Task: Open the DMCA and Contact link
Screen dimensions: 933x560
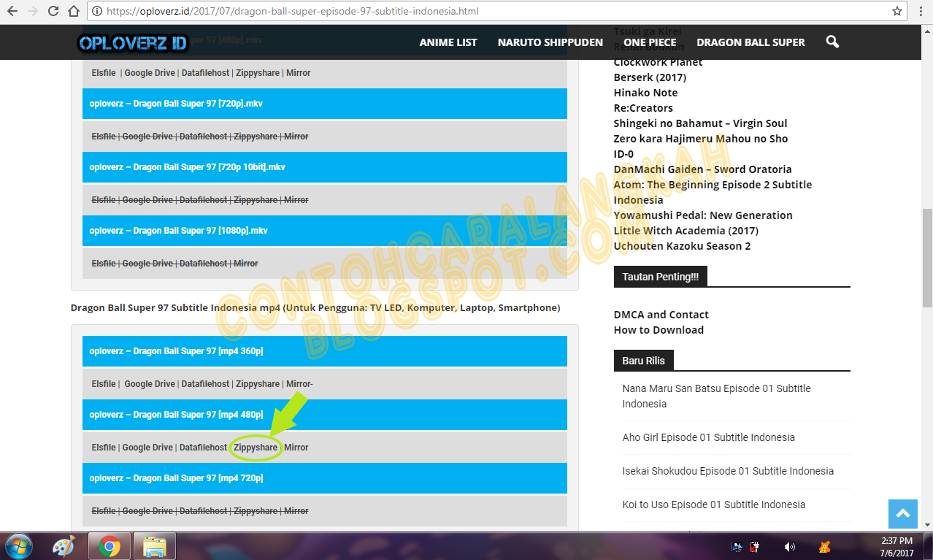Action: [661, 315]
